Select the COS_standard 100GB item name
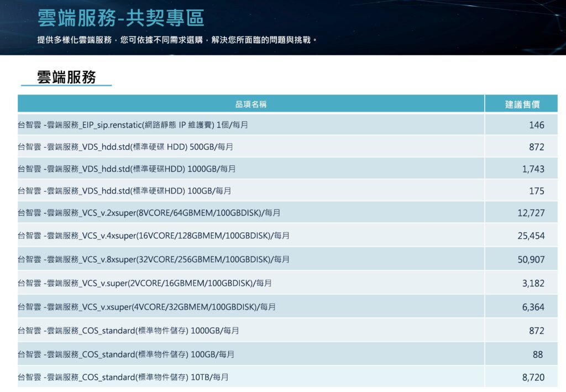566x392 pixels. point(126,354)
